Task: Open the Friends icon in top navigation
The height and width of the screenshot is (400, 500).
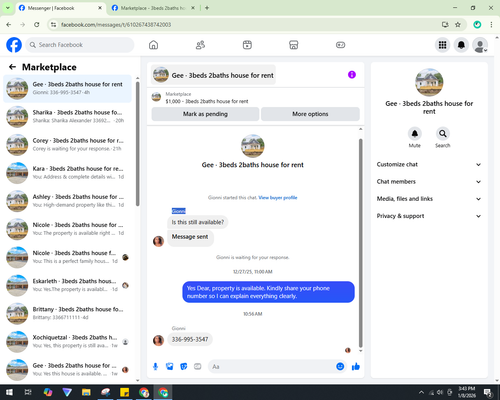Action: coord(200,45)
